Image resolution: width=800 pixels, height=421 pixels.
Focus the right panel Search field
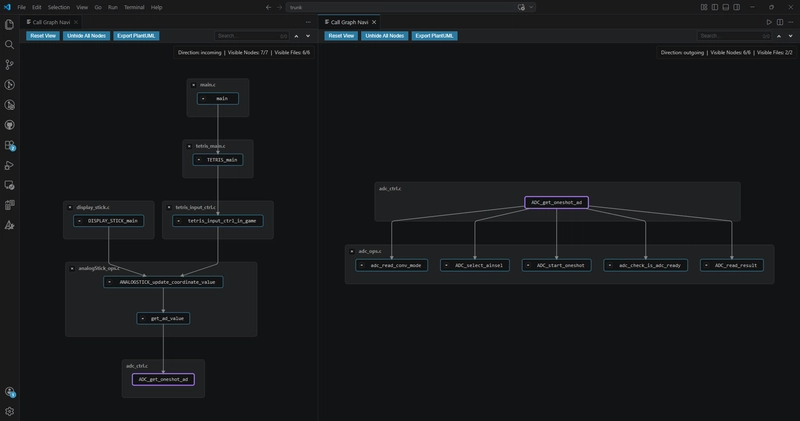[x=734, y=36]
